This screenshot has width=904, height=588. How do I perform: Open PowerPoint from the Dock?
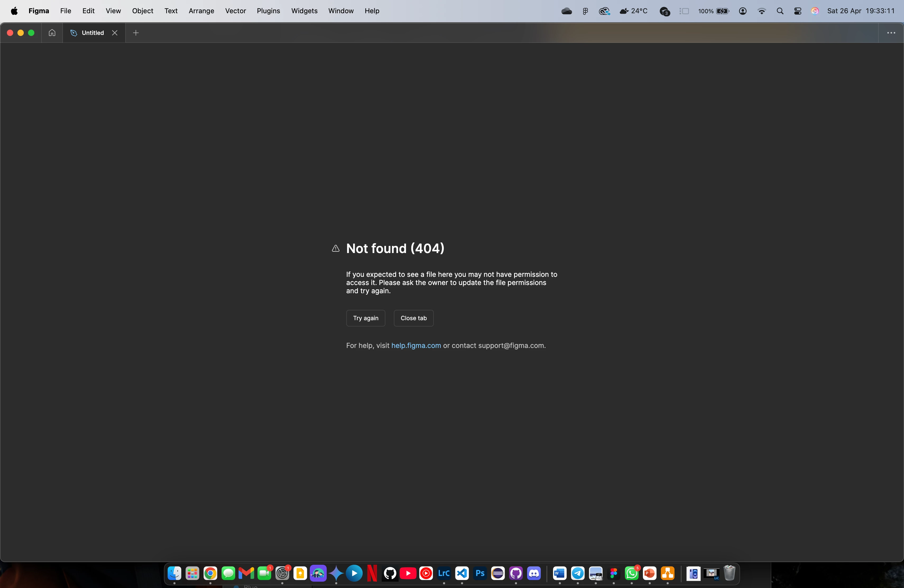[649, 573]
